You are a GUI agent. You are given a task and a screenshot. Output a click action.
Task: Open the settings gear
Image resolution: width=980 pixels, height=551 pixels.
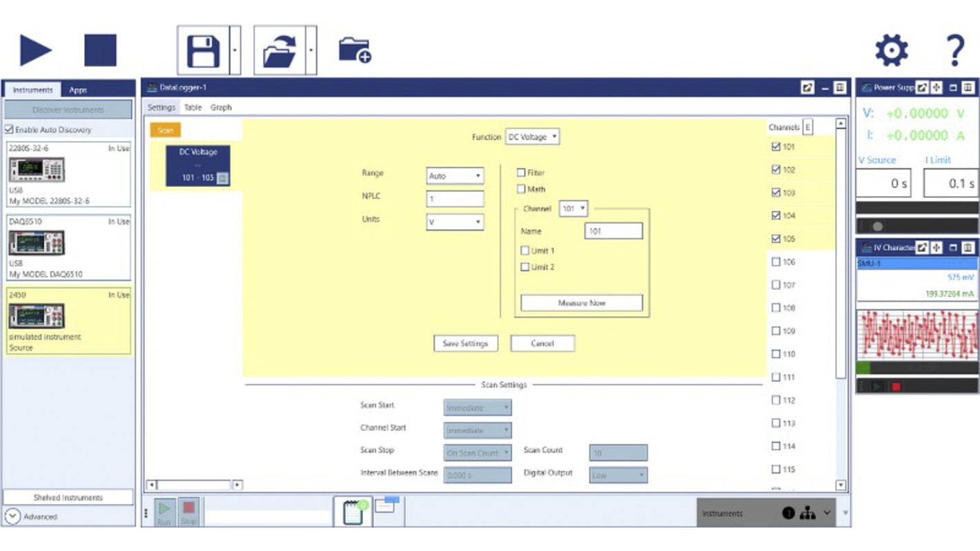pyautogui.click(x=892, y=50)
